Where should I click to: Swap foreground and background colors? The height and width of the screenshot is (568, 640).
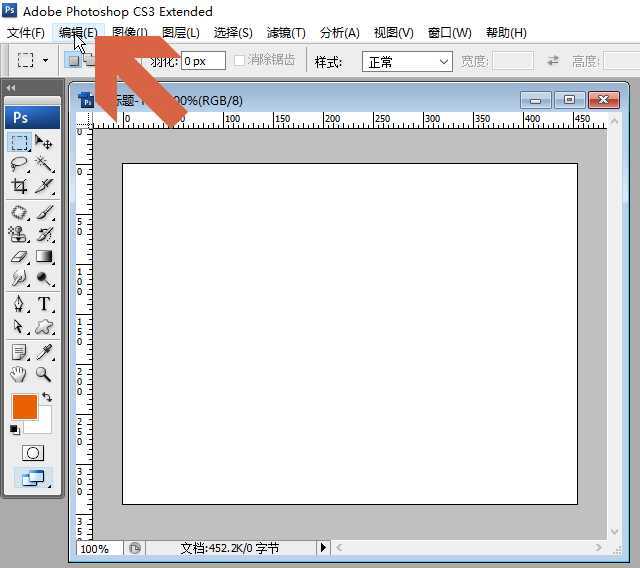[x=47, y=397]
